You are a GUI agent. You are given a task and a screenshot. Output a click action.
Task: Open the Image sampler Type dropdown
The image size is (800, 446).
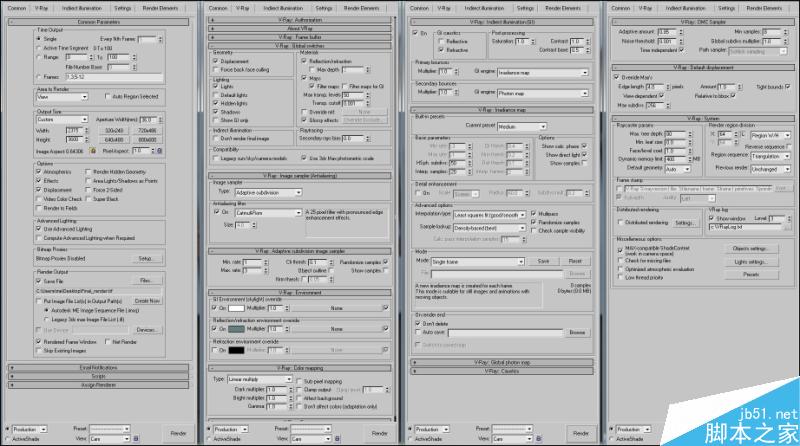pos(268,192)
